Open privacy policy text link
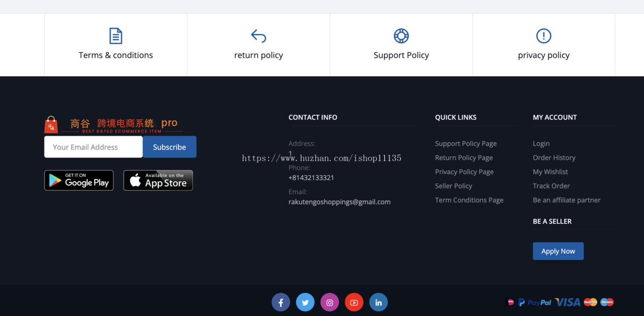The height and width of the screenshot is (316, 644). [x=544, y=55]
